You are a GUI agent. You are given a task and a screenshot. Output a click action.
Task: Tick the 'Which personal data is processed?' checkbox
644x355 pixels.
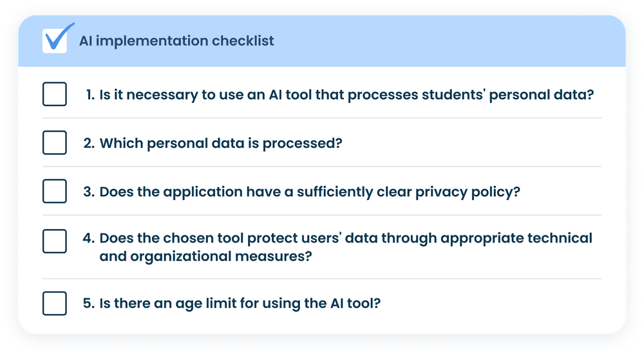(x=55, y=142)
